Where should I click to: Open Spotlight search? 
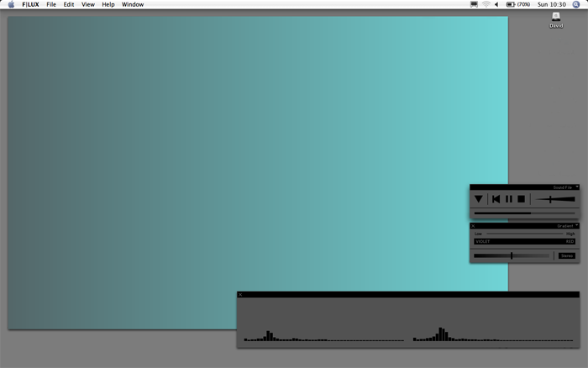point(576,4)
